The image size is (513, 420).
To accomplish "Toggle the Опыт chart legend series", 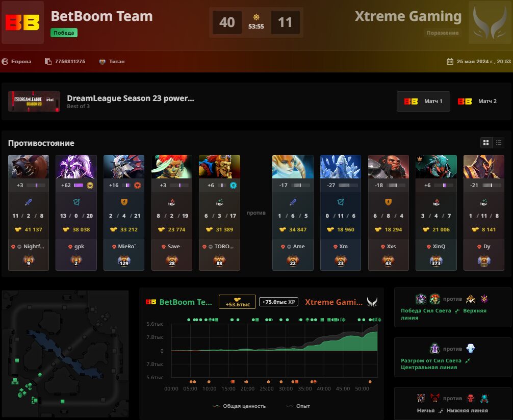I will point(298,406).
